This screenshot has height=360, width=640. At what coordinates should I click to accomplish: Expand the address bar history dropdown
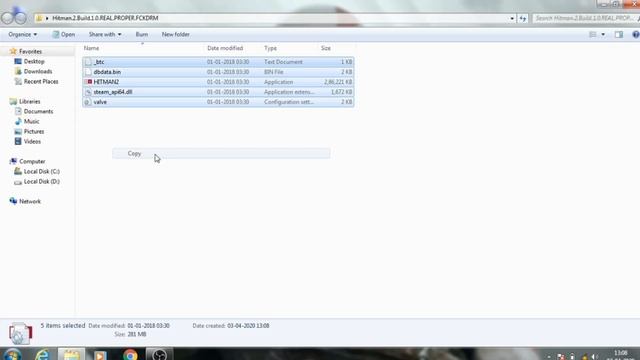tap(512, 18)
